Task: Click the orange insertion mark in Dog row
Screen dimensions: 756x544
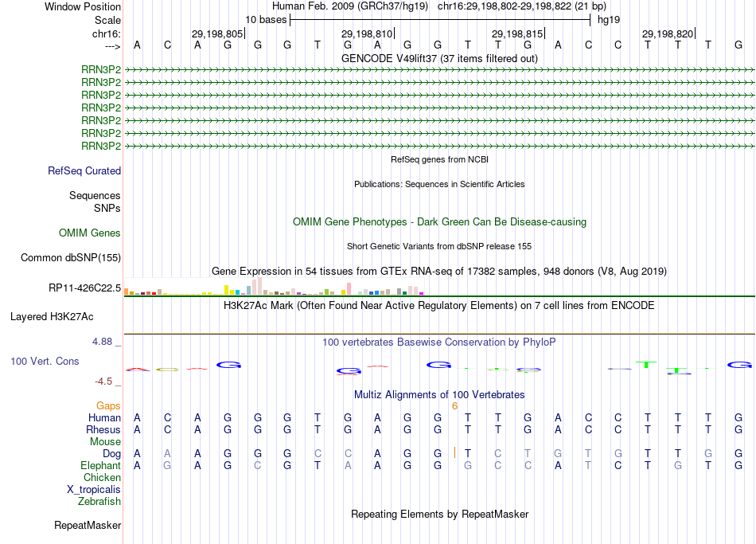Action: tap(454, 452)
